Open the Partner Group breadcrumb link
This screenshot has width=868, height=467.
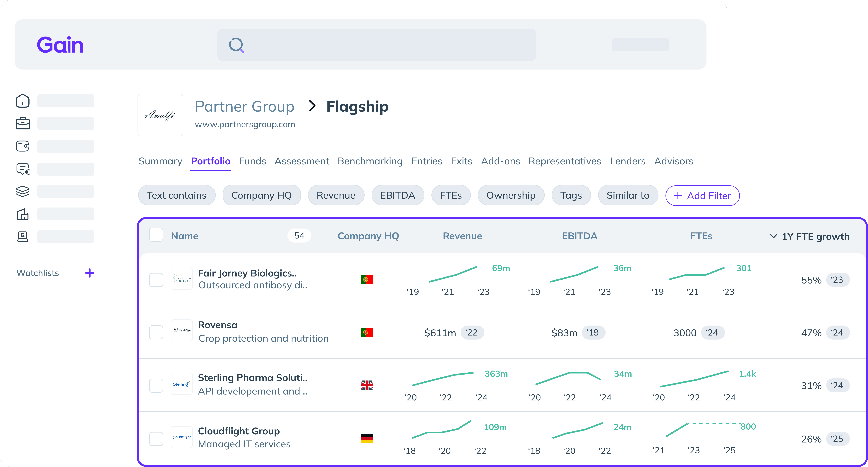coord(244,106)
